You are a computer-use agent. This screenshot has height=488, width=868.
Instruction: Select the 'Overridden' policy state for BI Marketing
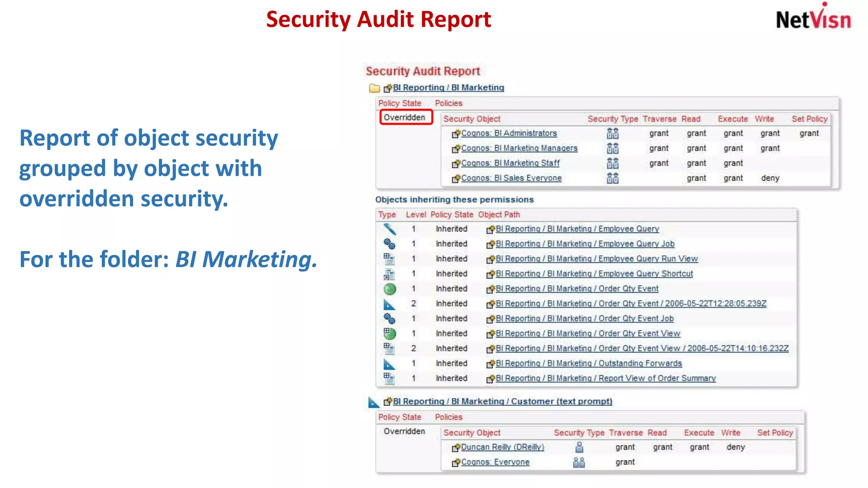[405, 117]
